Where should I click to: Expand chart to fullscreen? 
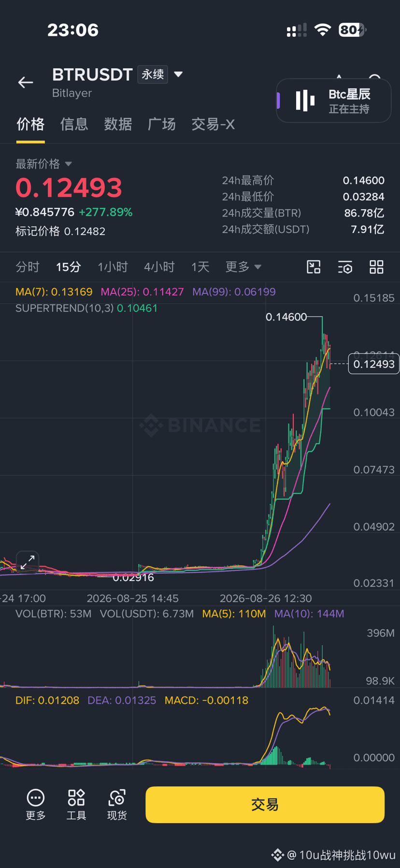coord(28,562)
